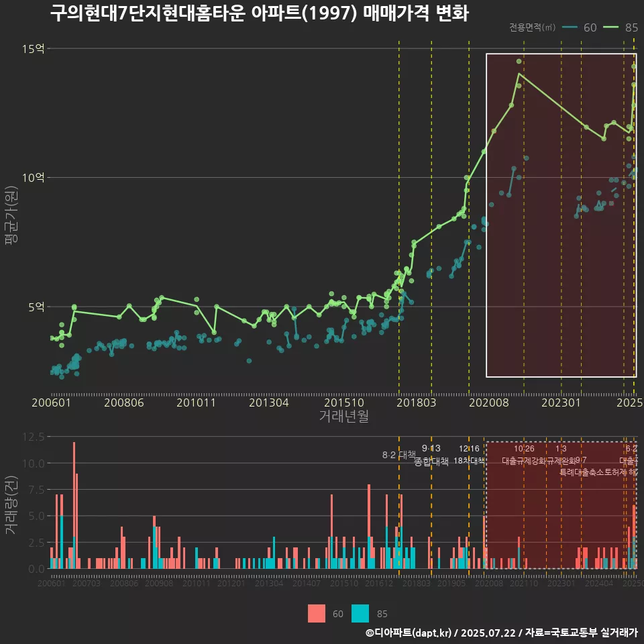Image resolution: width=644 pixels, height=644 pixels.
Task: Click the 12.5 volume axis label
Action: point(34,437)
